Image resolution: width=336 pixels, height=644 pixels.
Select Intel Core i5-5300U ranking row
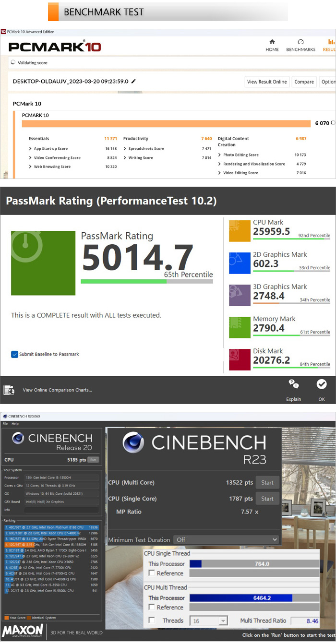(x=52, y=590)
